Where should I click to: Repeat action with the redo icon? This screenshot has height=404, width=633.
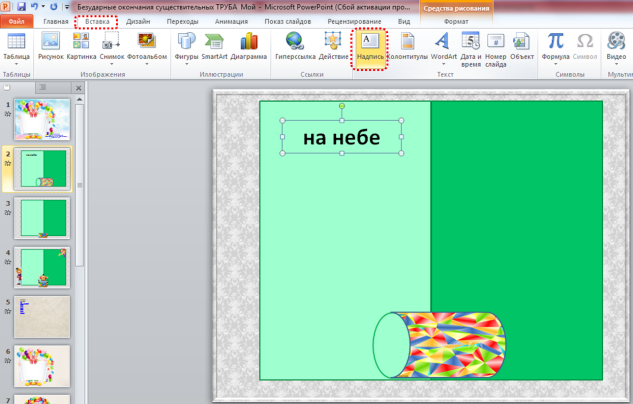(53, 6)
